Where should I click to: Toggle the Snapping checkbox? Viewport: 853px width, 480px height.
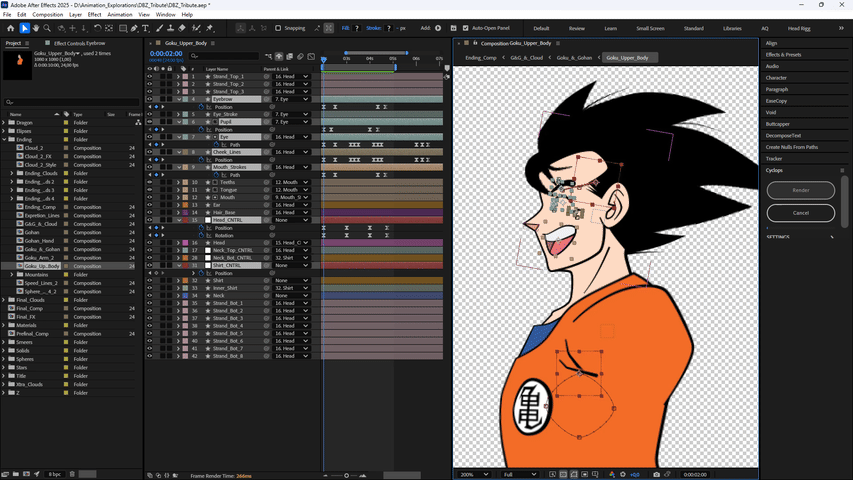(x=278, y=28)
